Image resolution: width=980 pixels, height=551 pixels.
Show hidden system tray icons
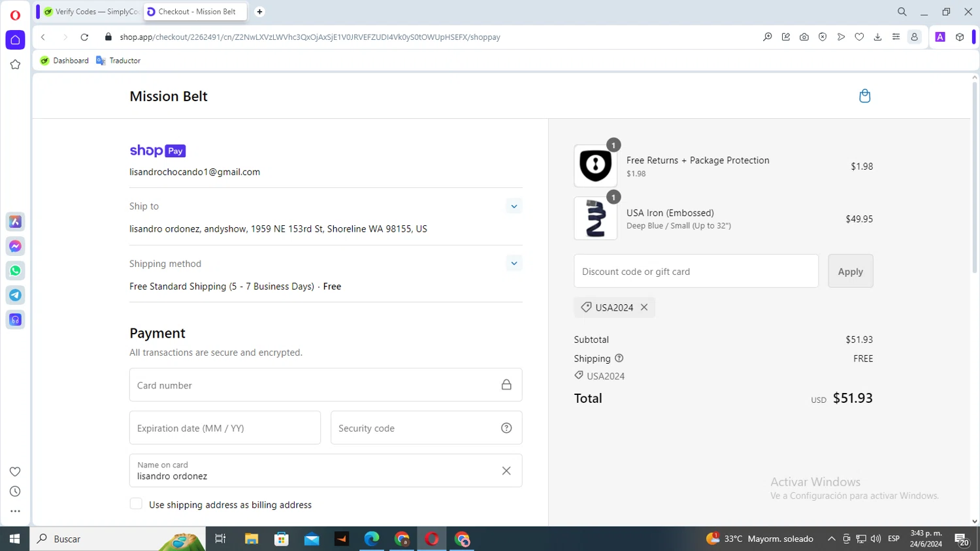[x=831, y=539]
